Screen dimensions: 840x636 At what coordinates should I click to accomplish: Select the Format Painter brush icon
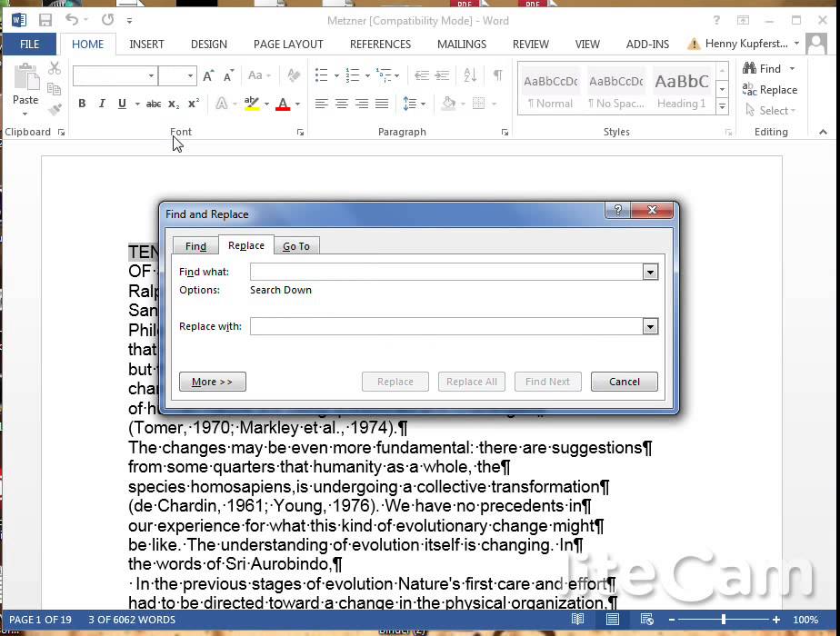pyautogui.click(x=55, y=110)
